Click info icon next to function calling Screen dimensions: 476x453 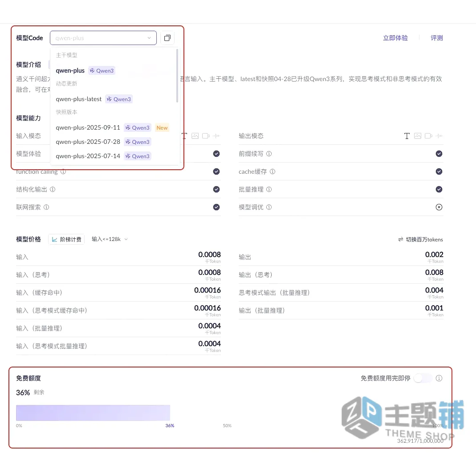click(63, 171)
